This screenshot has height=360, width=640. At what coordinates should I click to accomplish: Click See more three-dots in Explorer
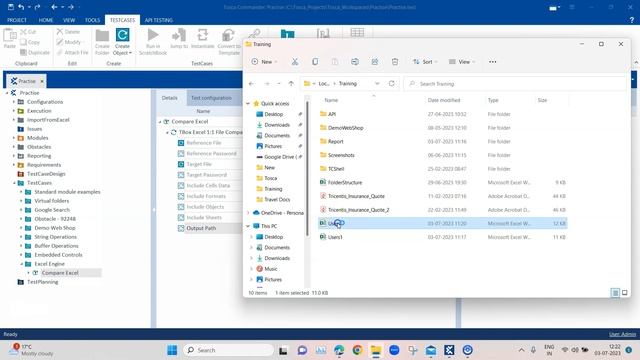coord(493,62)
